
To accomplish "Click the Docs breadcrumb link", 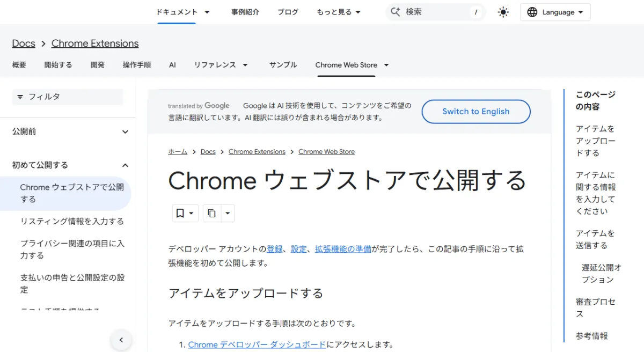I will pyautogui.click(x=208, y=152).
